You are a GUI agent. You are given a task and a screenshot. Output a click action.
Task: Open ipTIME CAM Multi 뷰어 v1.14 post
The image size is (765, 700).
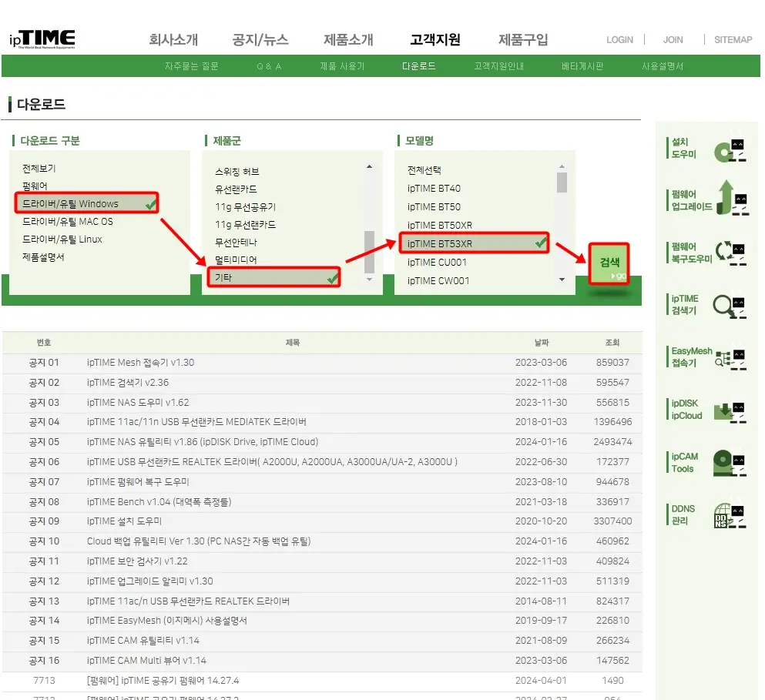click(146, 661)
